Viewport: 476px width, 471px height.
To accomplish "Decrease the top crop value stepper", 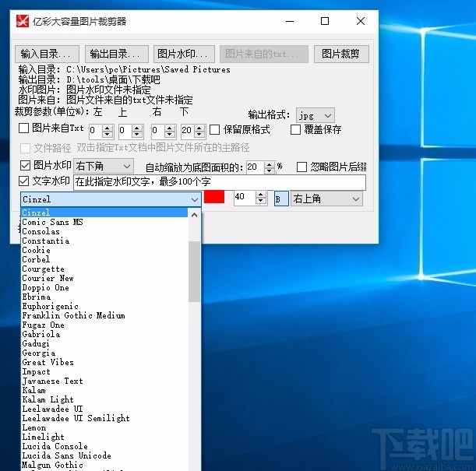I will 137,135.
